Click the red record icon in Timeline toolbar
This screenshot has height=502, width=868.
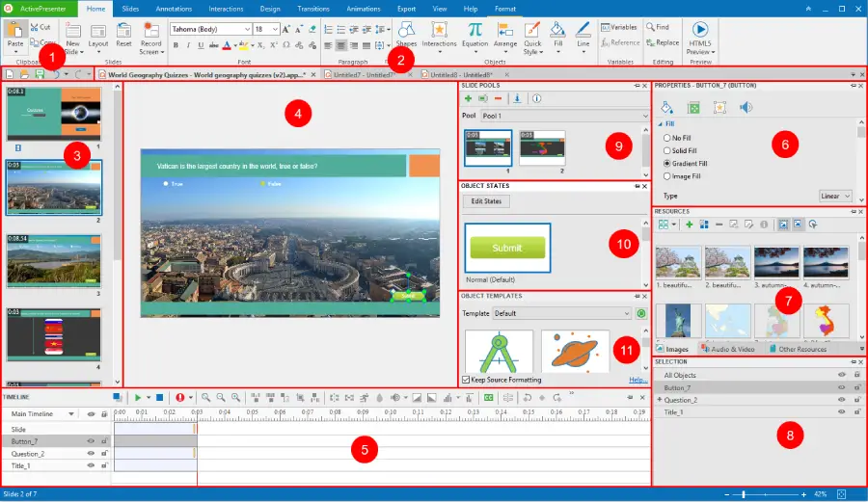[x=180, y=398]
